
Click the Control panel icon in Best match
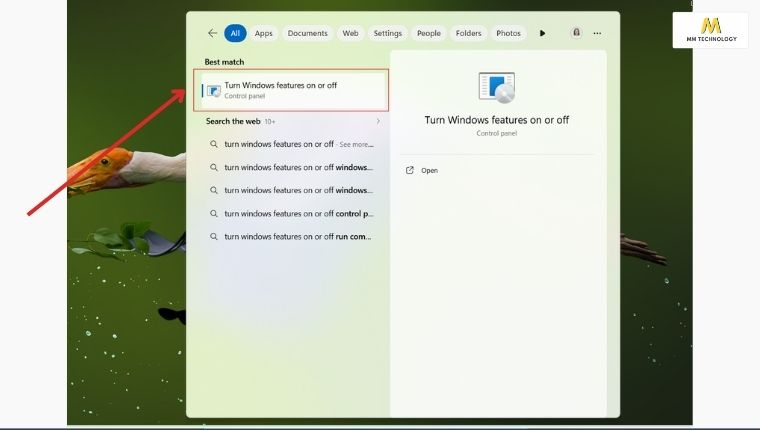214,91
